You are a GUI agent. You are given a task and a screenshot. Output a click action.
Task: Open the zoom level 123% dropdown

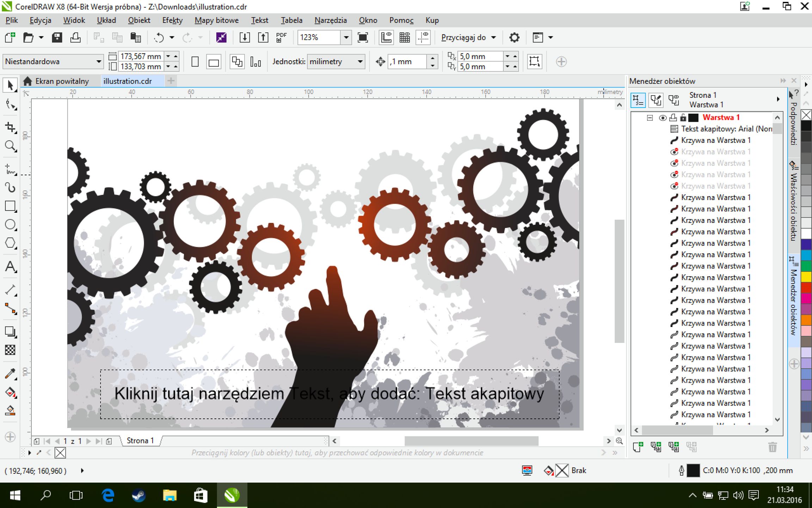click(346, 37)
